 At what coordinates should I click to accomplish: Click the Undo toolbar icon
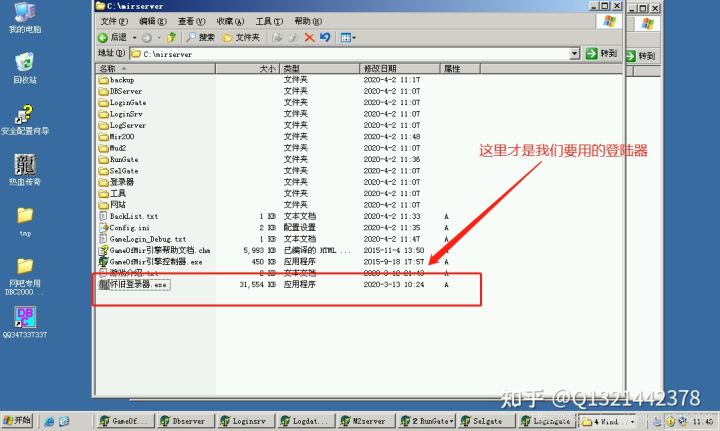[x=326, y=37]
